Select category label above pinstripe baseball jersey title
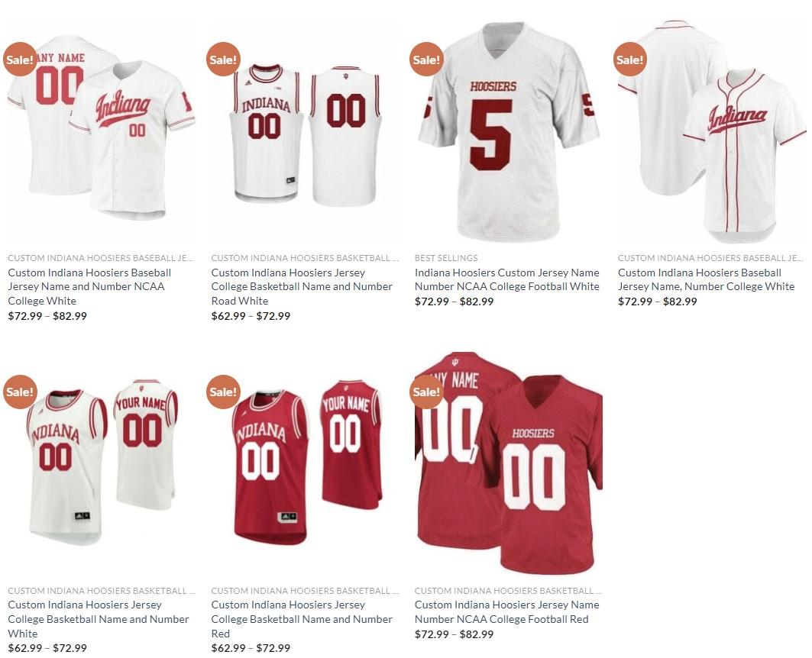The image size is (812, 658). click(x=710, y=257)
